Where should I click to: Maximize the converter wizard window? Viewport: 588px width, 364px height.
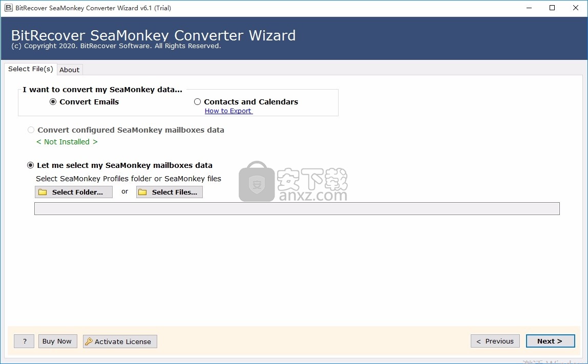[552, 8]
